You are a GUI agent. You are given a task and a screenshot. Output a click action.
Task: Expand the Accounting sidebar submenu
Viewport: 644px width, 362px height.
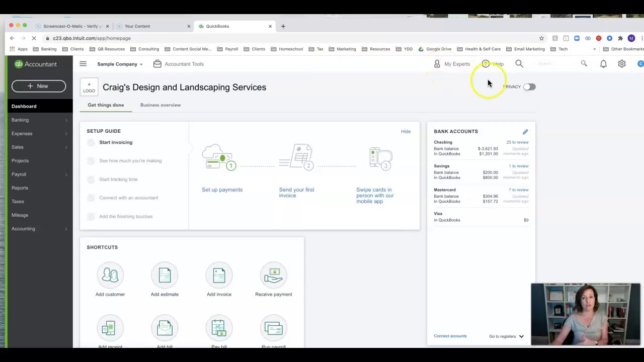(x=66, y=229)
